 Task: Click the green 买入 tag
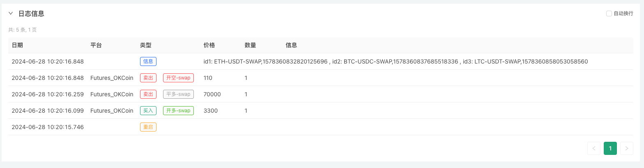(148, 111)
